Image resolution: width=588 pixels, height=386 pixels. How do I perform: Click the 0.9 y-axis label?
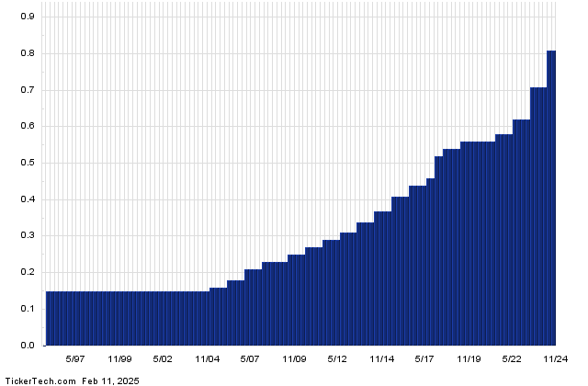(28, 17)
